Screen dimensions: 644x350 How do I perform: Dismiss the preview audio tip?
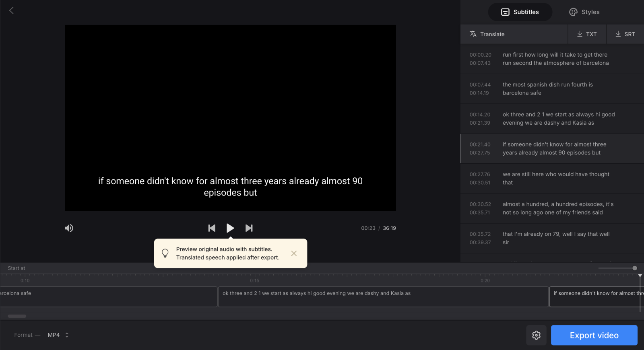click(294, 253)
